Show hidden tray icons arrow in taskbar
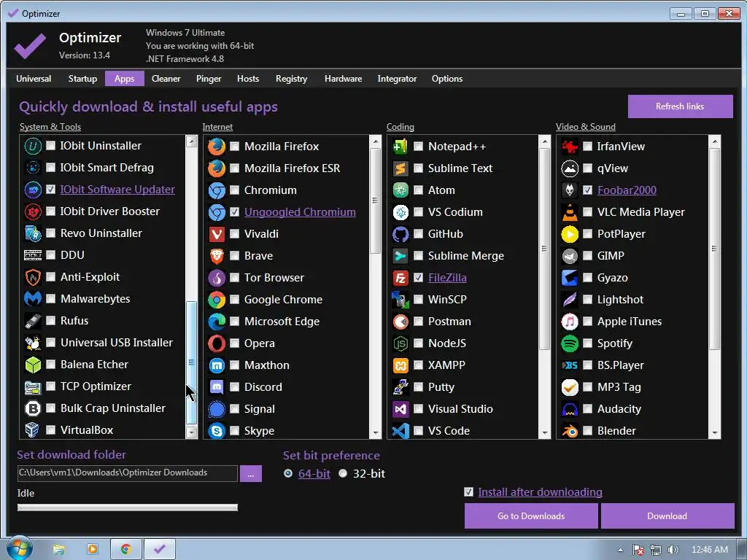This screenshot has width=747, height=560. 620,550
